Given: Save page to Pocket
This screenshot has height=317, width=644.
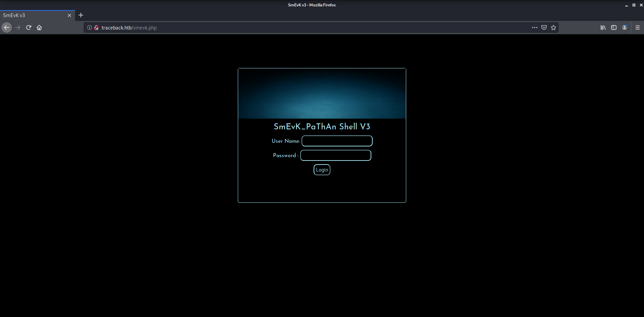Looking at the screenshot, I should point(544,27).
